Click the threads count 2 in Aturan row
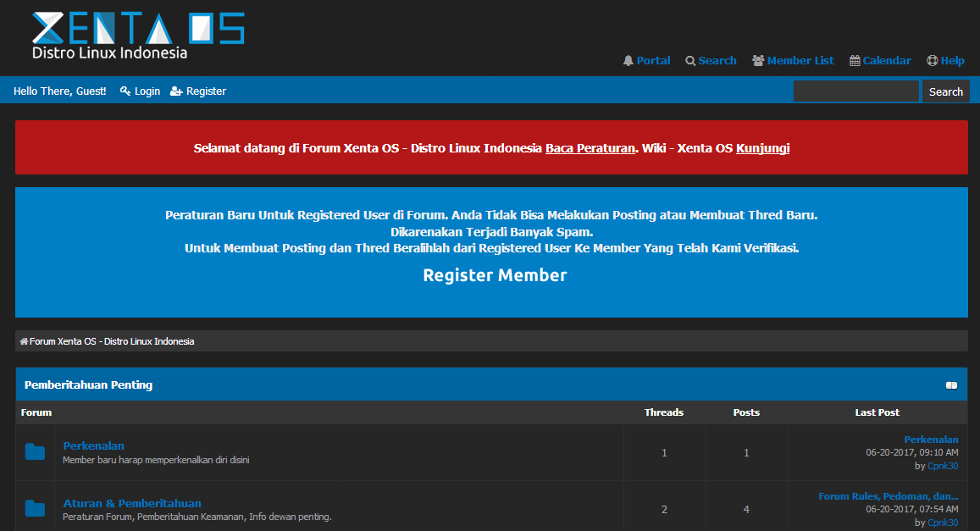This screenshot has height=531, width=980. point(664,509)
